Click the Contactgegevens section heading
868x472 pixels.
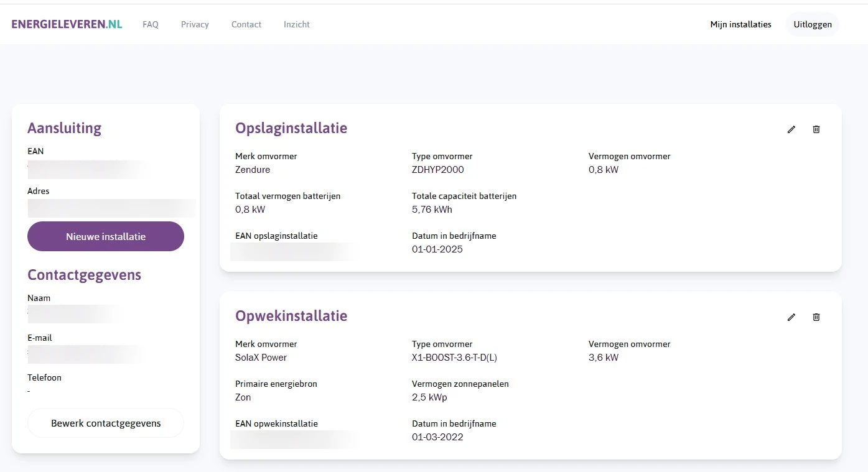pyautogui.click(x=84, y=275)
